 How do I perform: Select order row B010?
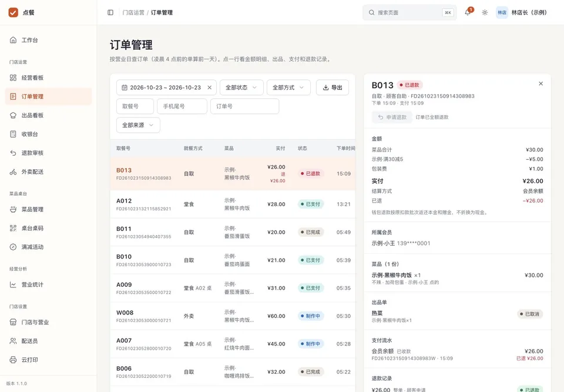[x=233, y=260]
